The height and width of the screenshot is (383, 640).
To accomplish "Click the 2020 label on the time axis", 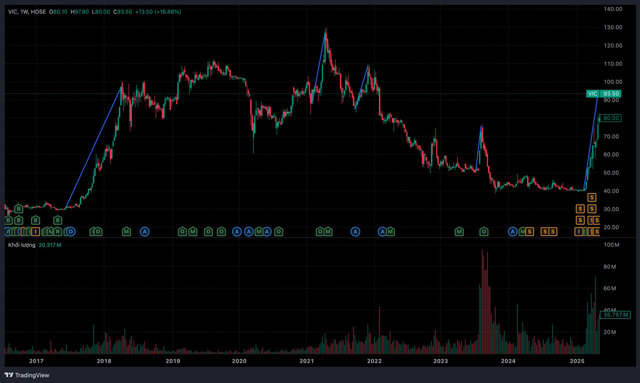I will (239, 361).
